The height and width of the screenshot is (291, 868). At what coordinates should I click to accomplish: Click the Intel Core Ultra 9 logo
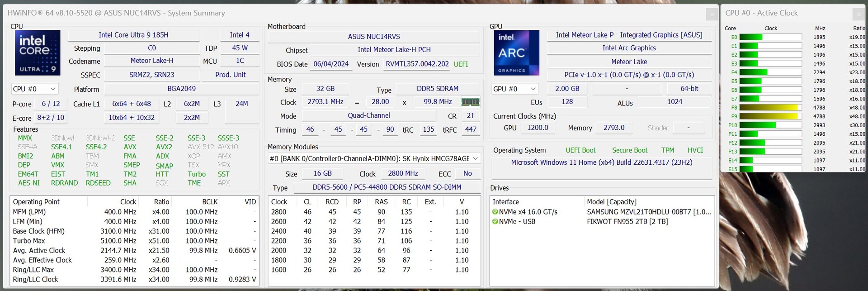coord(38,52)
